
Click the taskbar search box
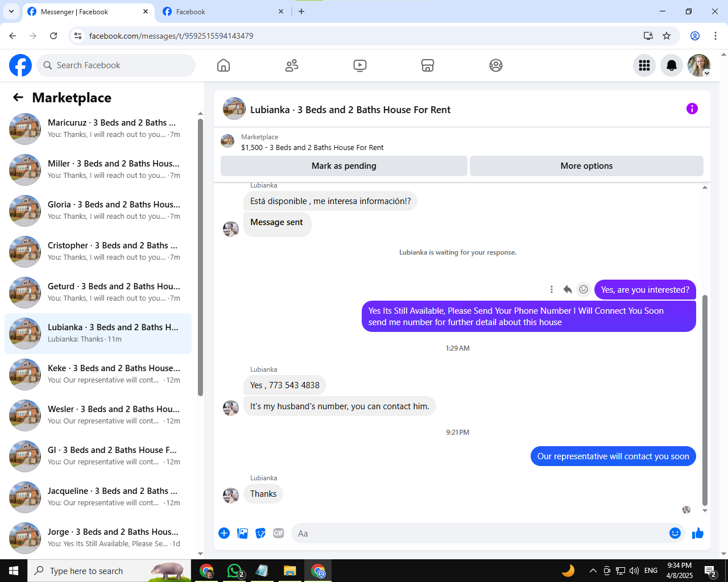point(109,571)
